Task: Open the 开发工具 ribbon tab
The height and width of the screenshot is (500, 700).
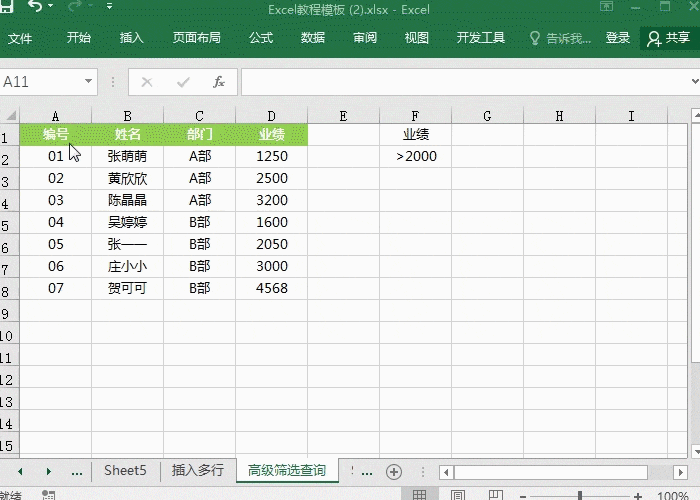Action: (x=480, y=38)
